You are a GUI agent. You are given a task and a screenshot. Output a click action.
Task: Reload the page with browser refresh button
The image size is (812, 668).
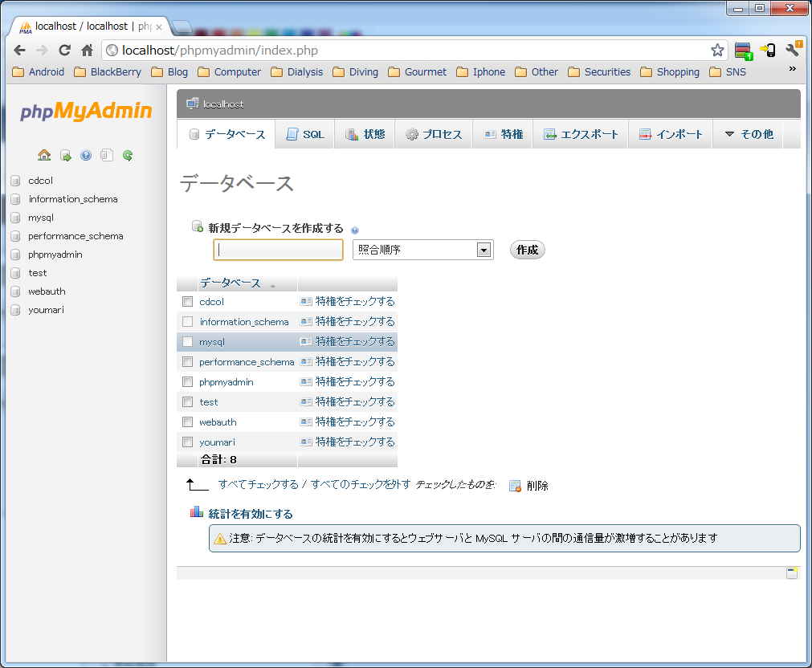64,51
